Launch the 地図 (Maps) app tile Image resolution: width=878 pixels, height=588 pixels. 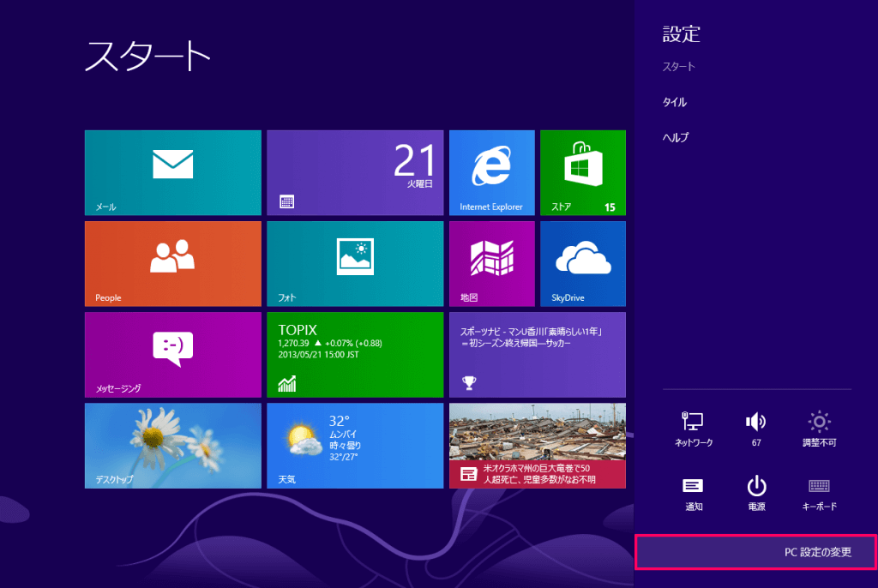(491, 263)
